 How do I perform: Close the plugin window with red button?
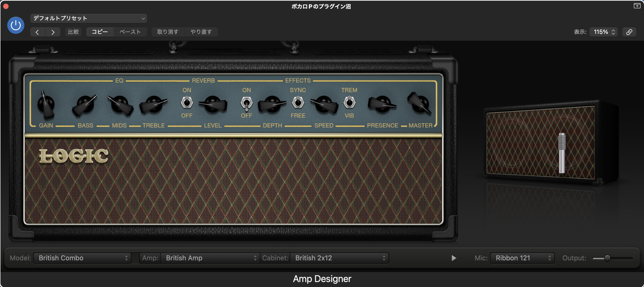[x=6, y=6]
